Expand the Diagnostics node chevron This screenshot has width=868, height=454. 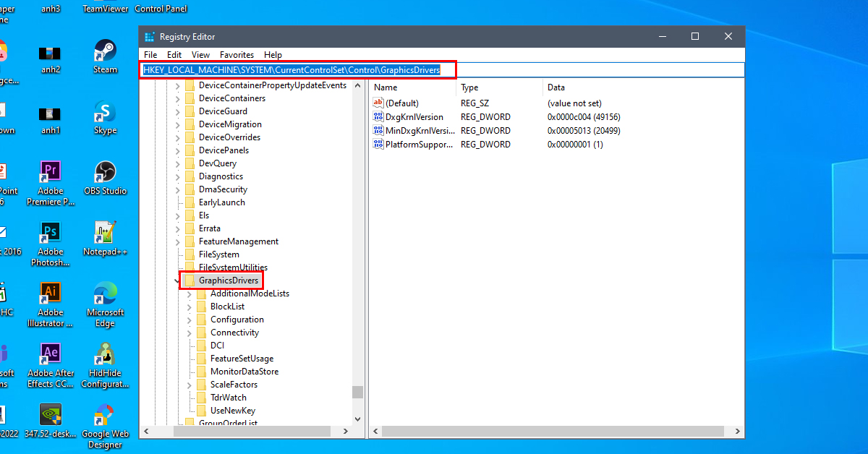click(x=178, y=176)
